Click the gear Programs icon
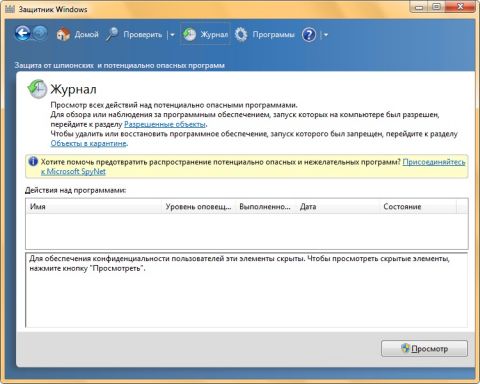 (241, 34)
